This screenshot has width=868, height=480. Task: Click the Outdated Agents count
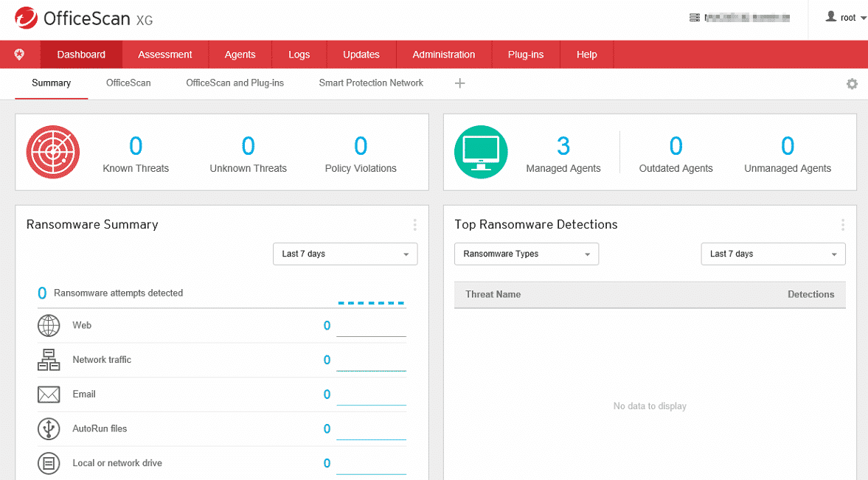[676, 146]
